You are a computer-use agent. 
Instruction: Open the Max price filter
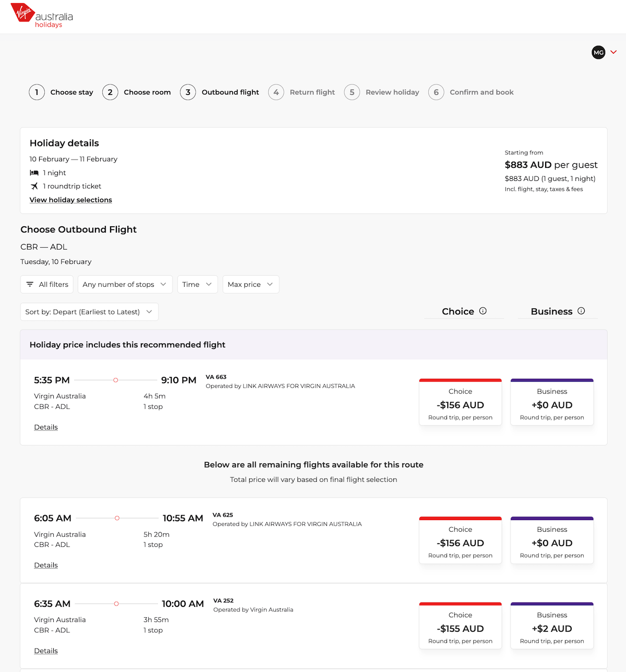[250, 284]
